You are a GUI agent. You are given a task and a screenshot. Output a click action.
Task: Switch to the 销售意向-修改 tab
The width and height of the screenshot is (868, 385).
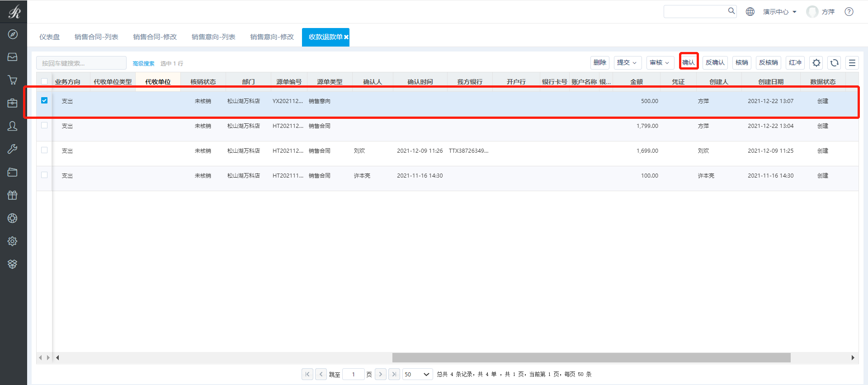272,37
